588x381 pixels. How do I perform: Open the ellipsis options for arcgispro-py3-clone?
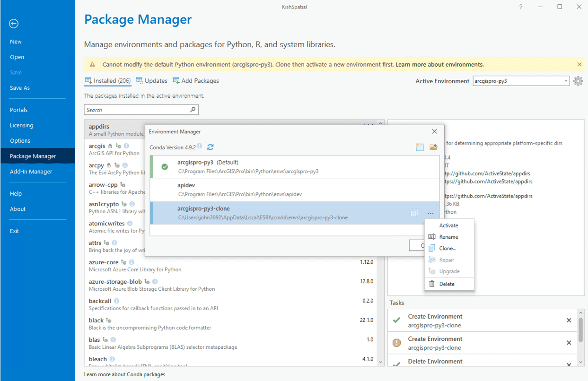pyautogui.click(x=430, y=214)
